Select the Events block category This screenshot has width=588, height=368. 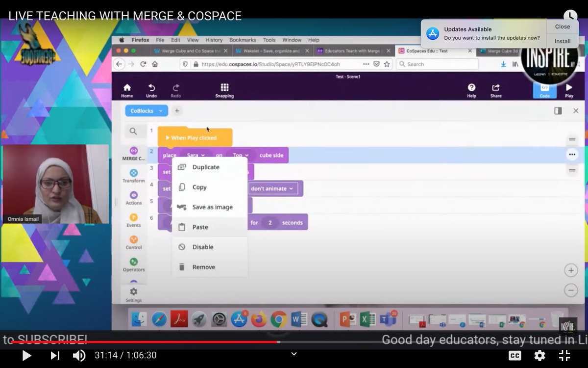[x=134, y=220]
